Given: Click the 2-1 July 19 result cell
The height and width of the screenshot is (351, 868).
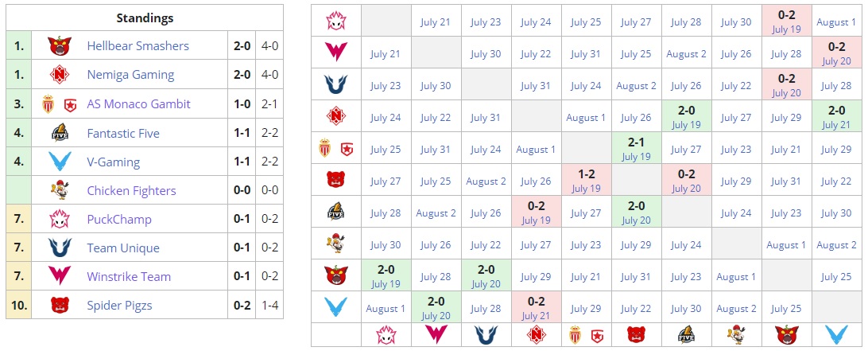Looking at the screenshot, I should [x=636, y=149].
